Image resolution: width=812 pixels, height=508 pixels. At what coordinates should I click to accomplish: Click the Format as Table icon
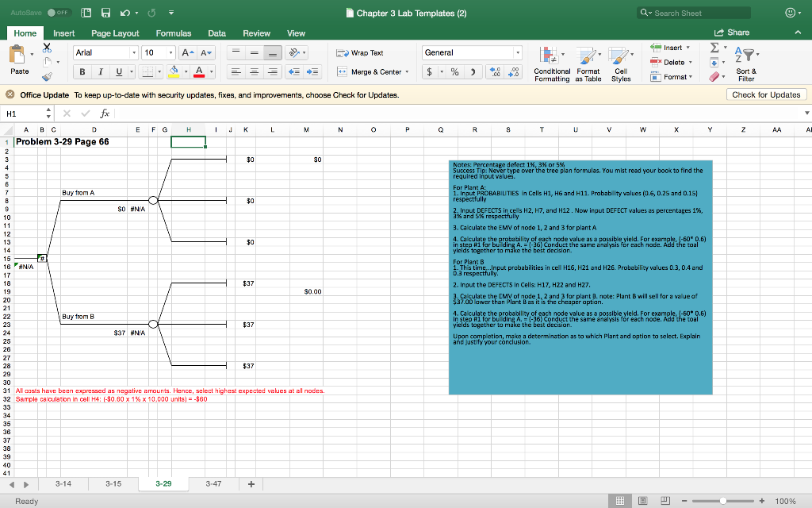[587, 63]
